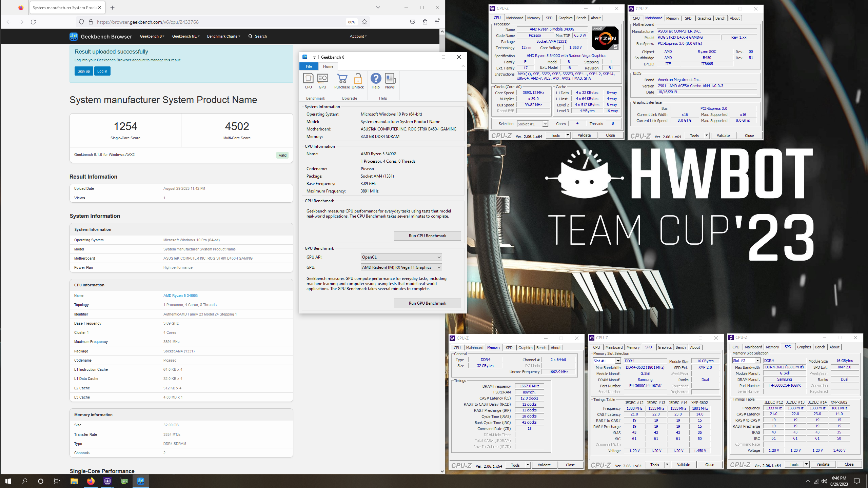Open Task View on the taskbar
The height and width of the screenshot is (488, 868).
pyautogui.click(x=57, y=481)
